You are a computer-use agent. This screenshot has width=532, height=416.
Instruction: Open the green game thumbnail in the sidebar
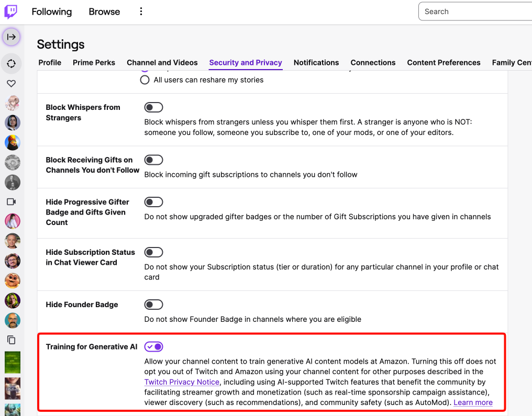[13, 362]
